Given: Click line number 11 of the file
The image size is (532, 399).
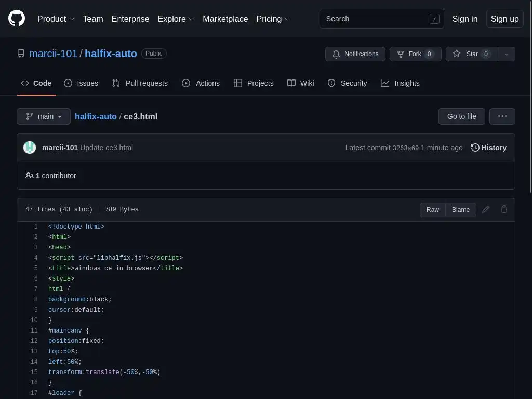Looking at the screenshot, I should [34, 330].
